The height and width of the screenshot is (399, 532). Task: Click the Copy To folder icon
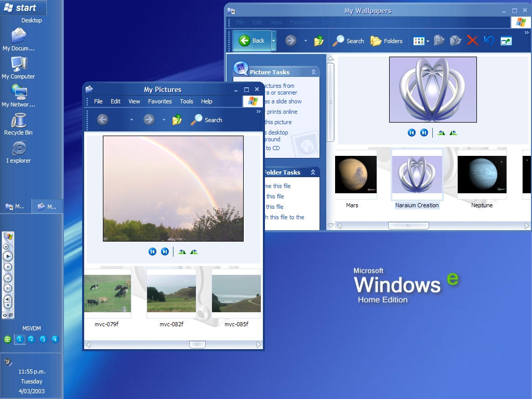point(456,41)
